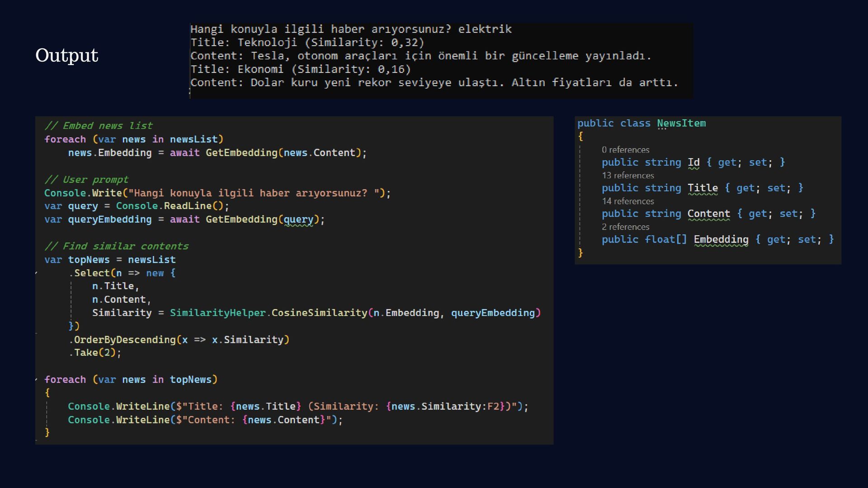
Task: Open the '13 references' code lens above Title
Action: [x=627, y=175]
